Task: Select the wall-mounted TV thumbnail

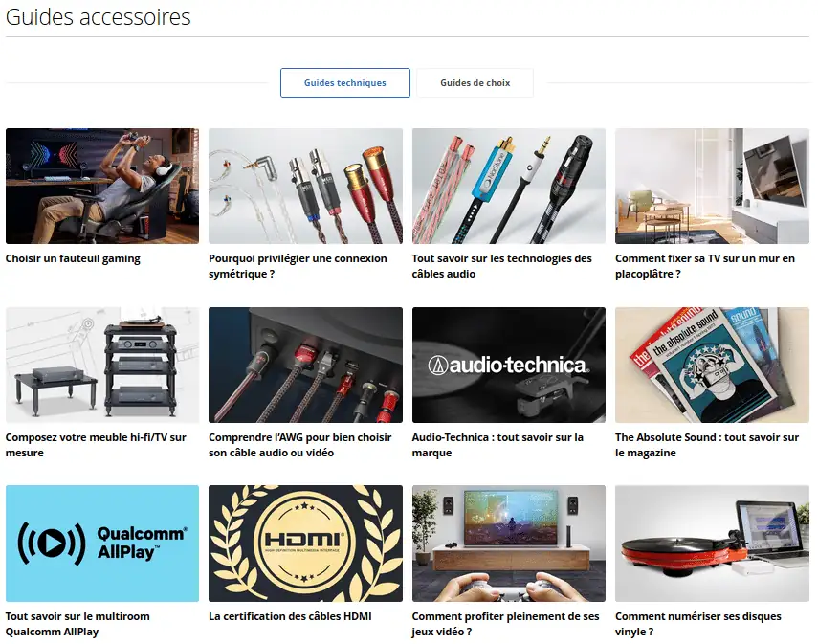Action: coord(712,186)
